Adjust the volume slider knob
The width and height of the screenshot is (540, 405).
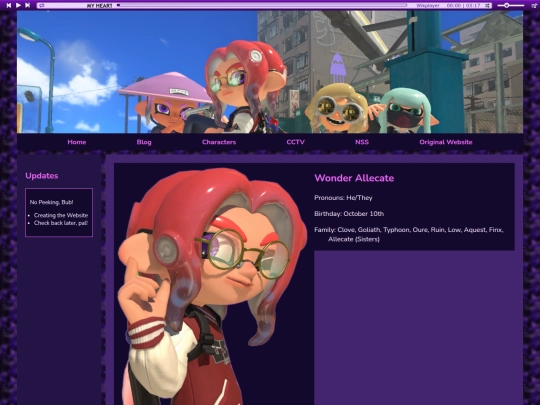point(507,6)
